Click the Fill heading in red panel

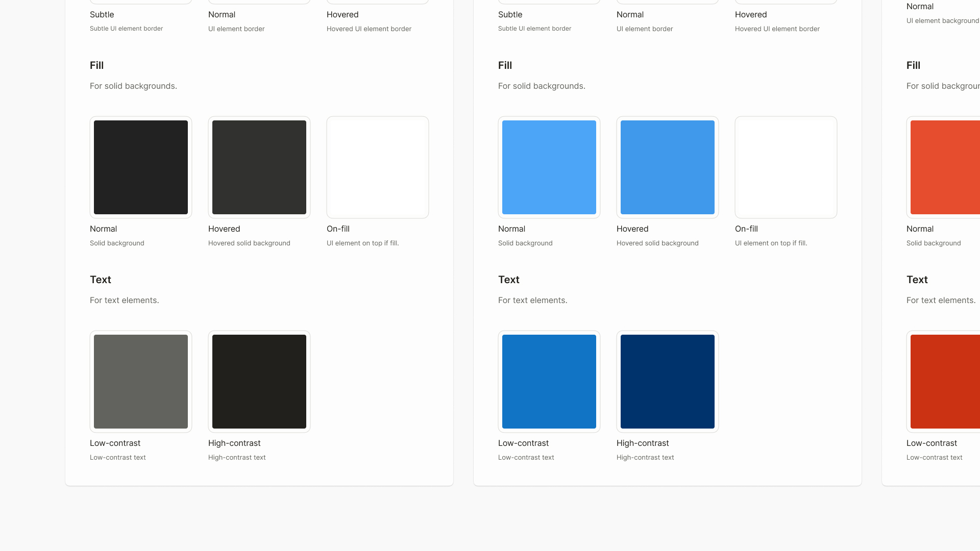coord(914,65)
